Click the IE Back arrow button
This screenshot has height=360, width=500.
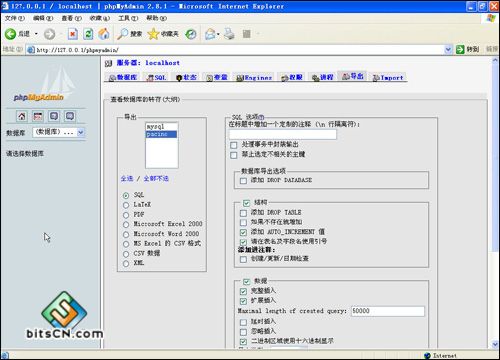tap(10, 34)
